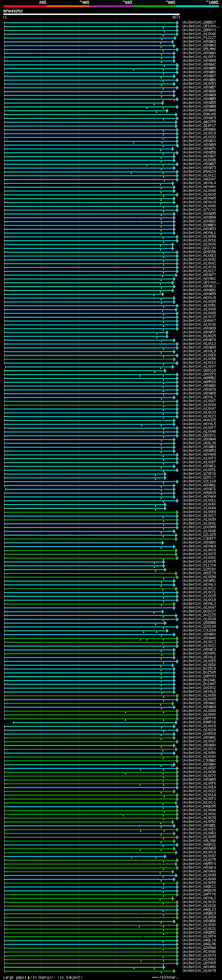Select the UniRef100_A9XW43 label
Screen dimensions: 222x980
[x=199, y=45]
